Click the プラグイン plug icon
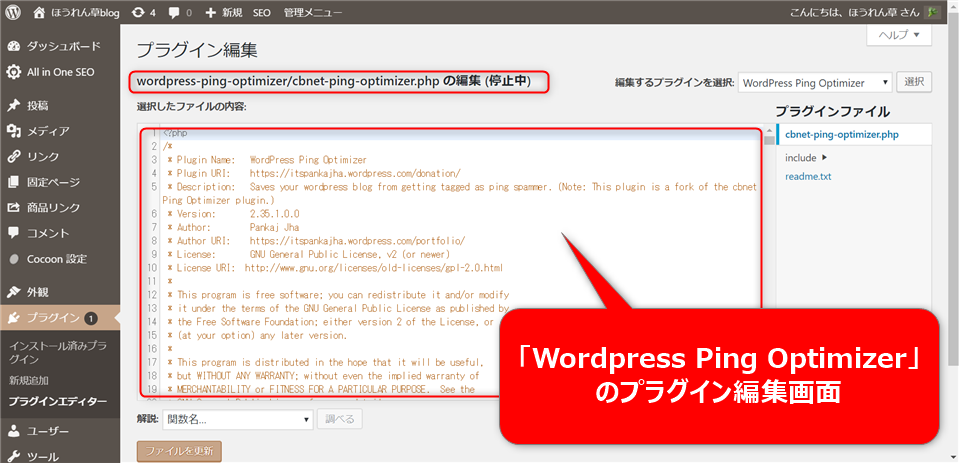This screenshot has height=463, width=959. [x=13, y=317]
